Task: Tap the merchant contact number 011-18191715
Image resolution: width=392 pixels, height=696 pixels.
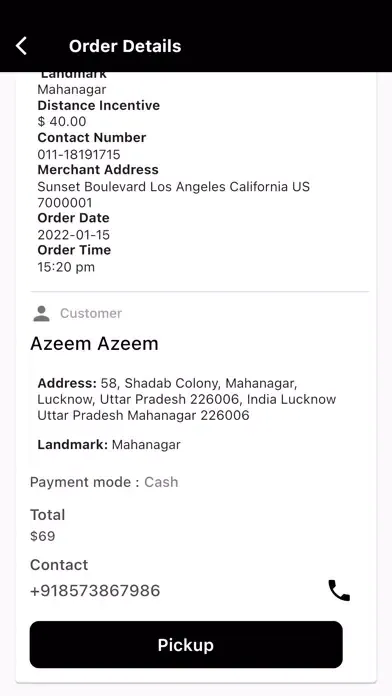Action: pos(79,154)
